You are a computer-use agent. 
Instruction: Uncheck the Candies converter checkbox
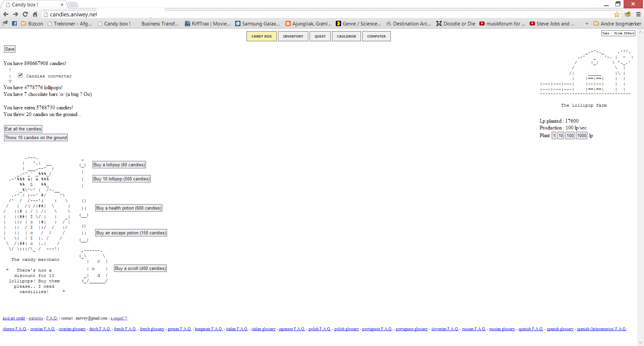pyautogui.click(x=20, y=75)
